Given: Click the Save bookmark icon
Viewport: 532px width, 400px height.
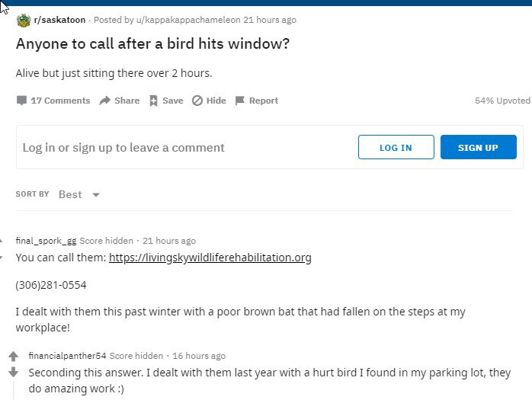Looking at the screenshot, I should (153, 101).
